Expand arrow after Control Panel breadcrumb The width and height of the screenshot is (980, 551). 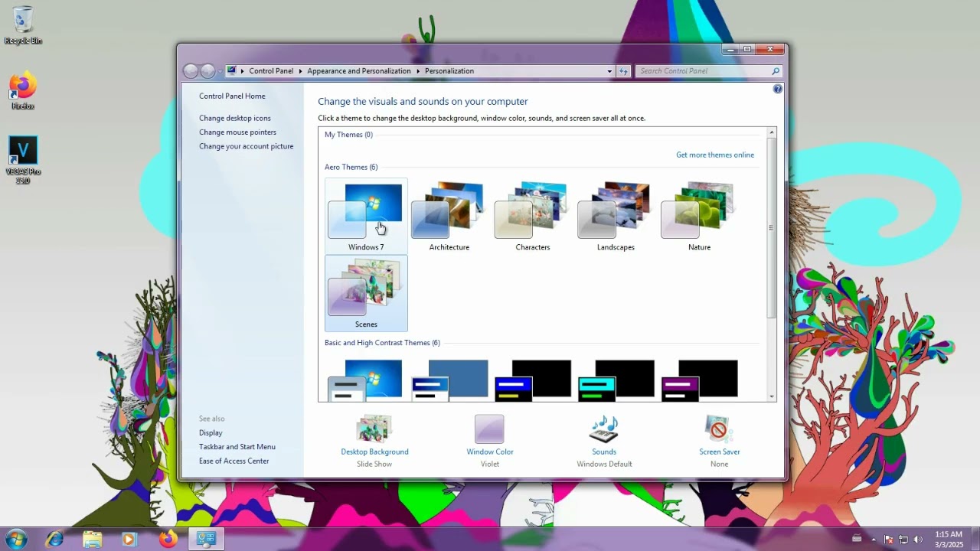300,70
